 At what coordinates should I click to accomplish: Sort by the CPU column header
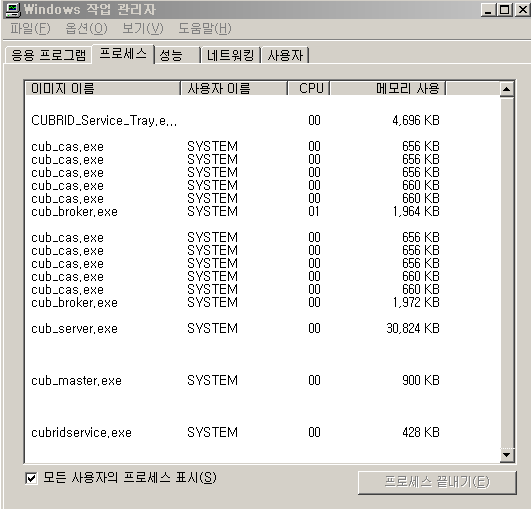tap(309, 88)
